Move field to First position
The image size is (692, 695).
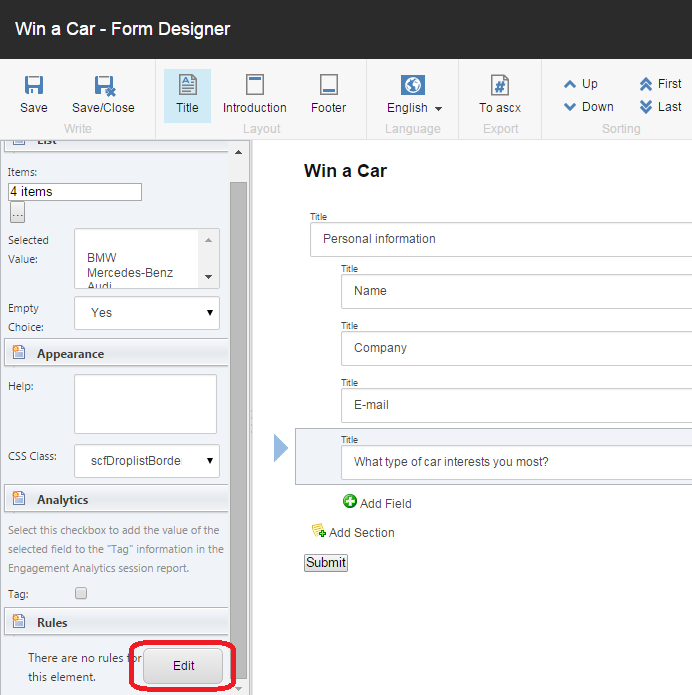[x=660, y=84]
